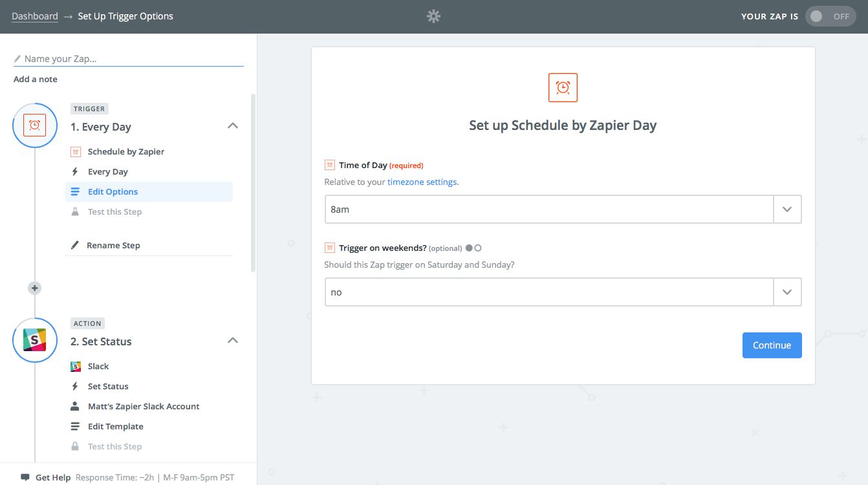Click the Slack action step icon

35,340
